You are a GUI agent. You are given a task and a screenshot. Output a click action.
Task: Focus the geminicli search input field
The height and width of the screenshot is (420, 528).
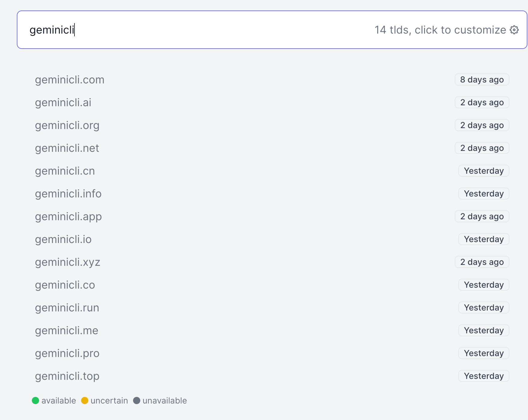click(x=180, y=30)
